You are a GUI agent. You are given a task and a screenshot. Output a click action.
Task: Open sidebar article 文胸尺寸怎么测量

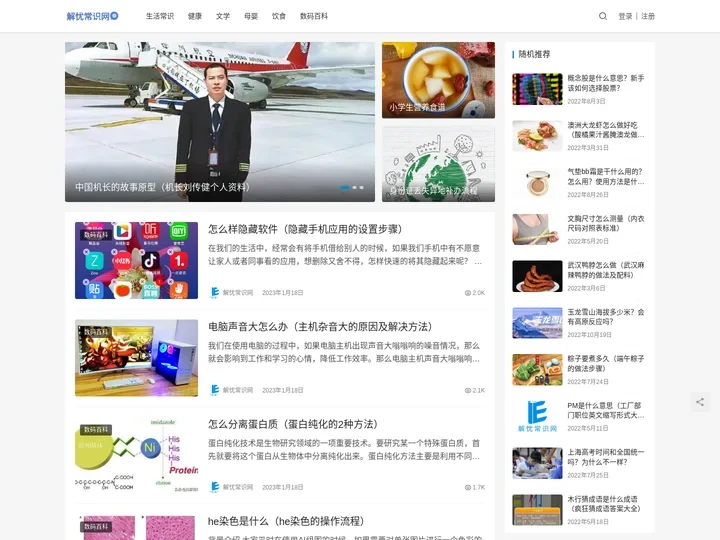(x=606, y=224)
